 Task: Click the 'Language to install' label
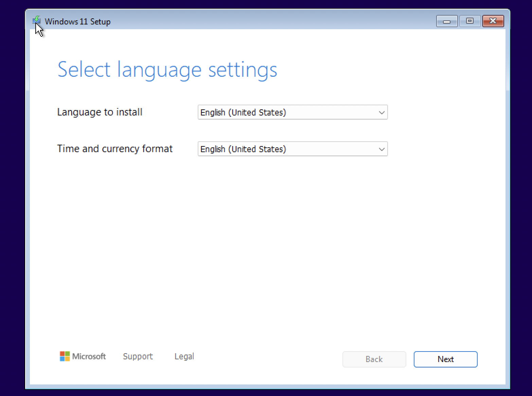tap(100, 112)
